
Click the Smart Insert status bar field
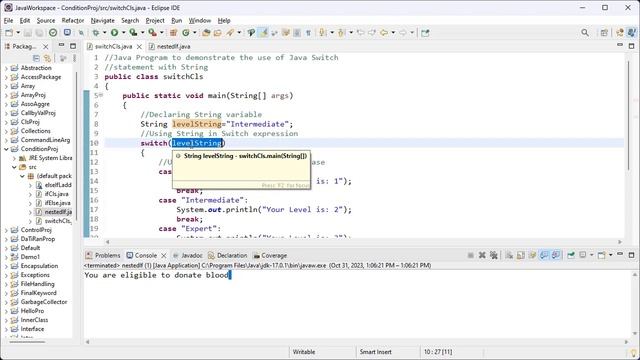coord(375,352)
